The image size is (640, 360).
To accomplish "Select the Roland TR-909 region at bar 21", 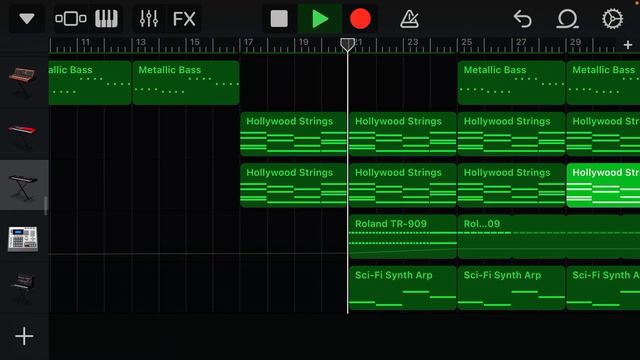I will (x=403, y=237).
